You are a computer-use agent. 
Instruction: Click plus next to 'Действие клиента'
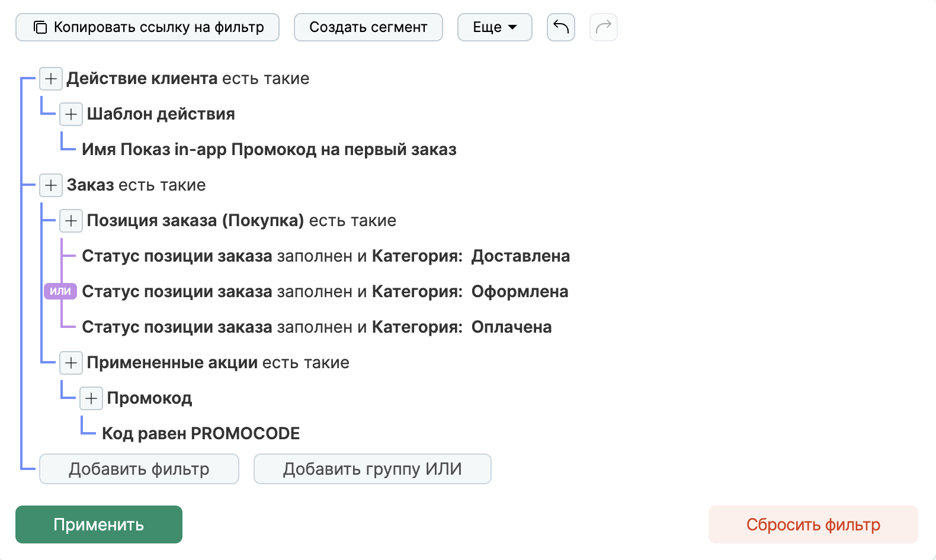point(51,79)
